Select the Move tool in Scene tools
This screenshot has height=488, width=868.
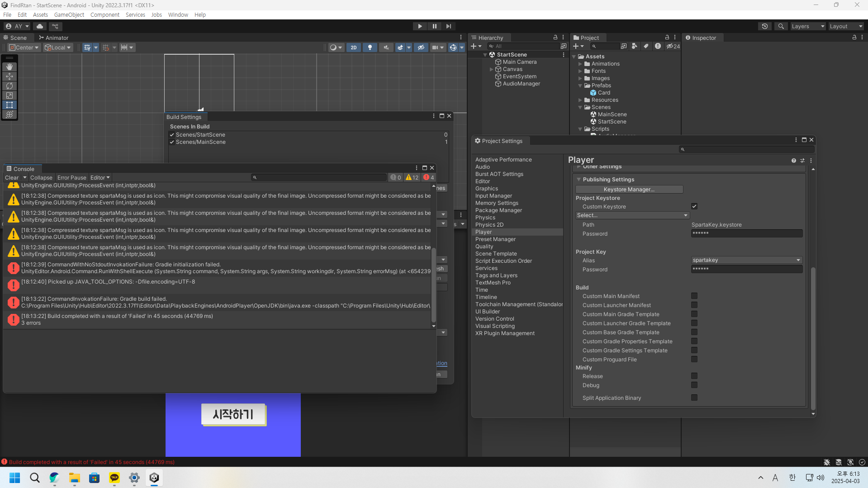(9, 76)
